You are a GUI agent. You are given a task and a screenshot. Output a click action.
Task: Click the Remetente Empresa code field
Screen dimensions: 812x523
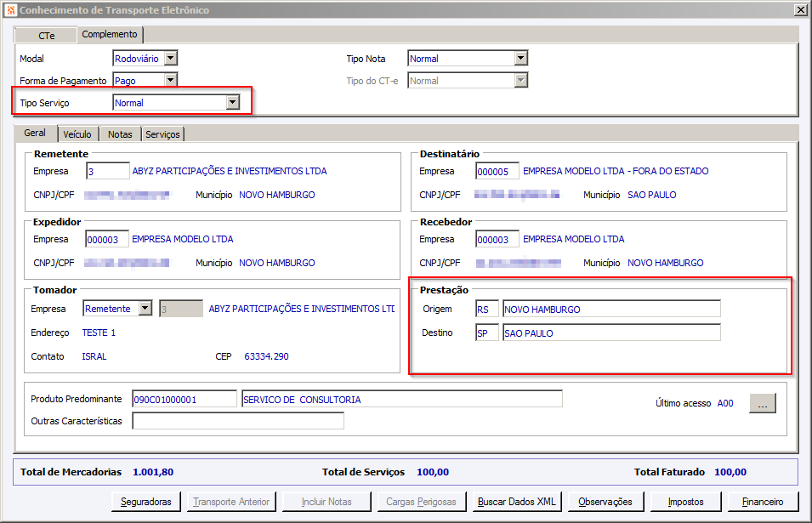(x=108, y=172)
